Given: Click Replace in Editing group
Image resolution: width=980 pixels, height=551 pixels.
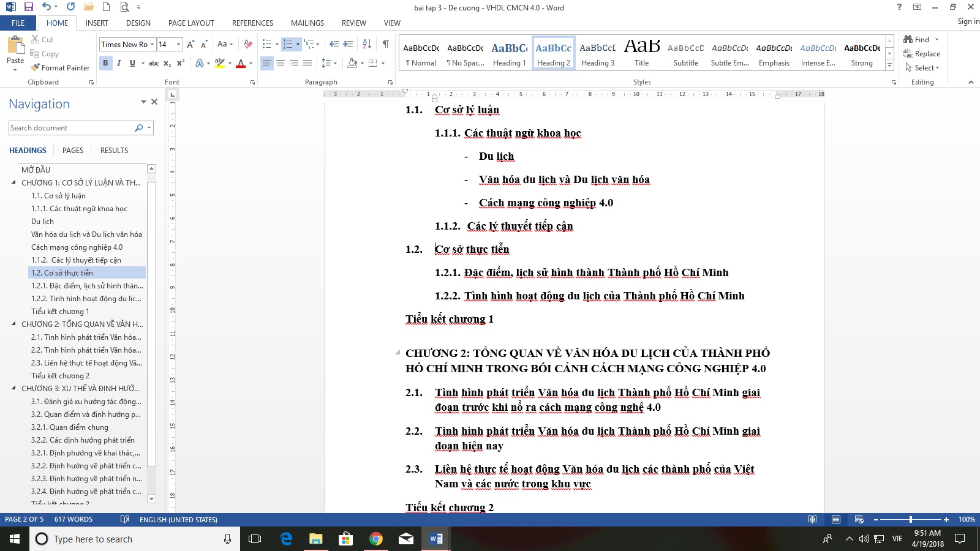Looking at the screenshot, I should [922, 54].
